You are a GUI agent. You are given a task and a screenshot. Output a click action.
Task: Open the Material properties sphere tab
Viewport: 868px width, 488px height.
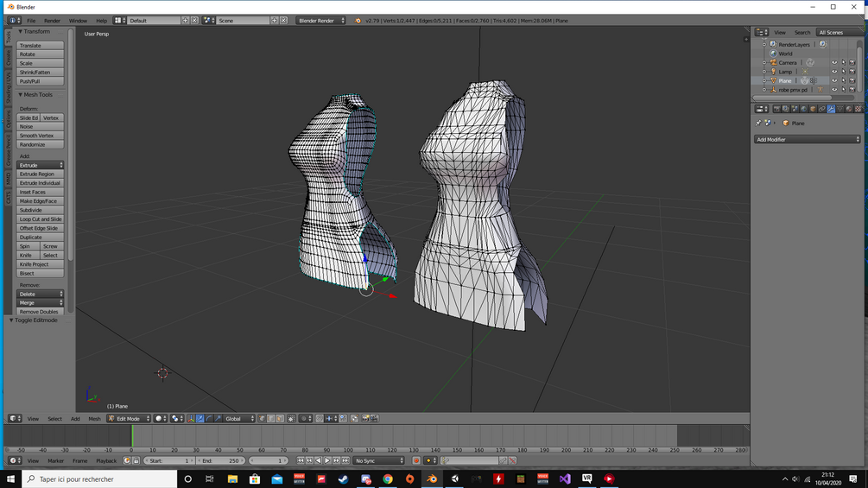pyautogui.click(x=849, y=109)
